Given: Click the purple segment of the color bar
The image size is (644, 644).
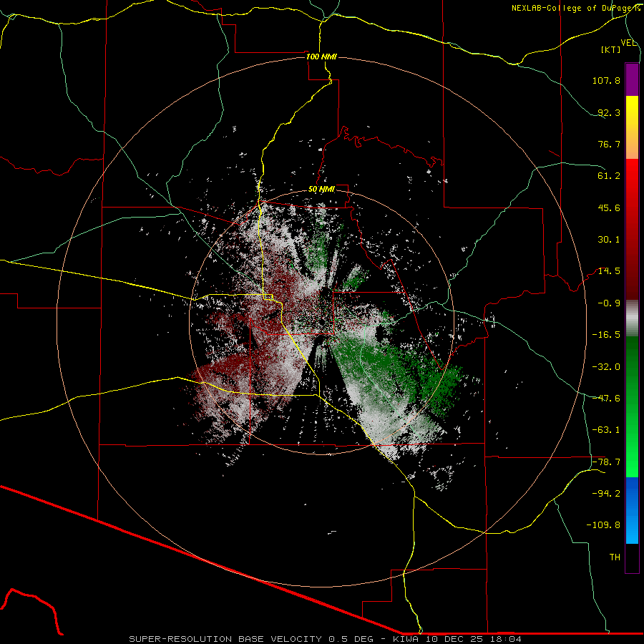Looking at the screenshot, I should coord(632,79).
